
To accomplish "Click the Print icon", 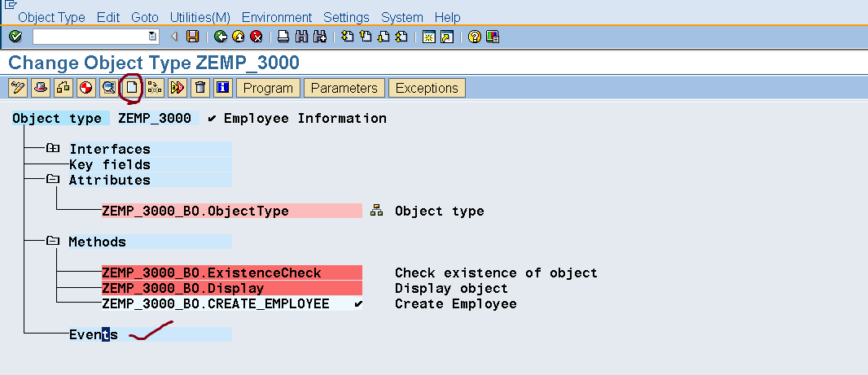I will pyautogui.click(x=283, y=37).
